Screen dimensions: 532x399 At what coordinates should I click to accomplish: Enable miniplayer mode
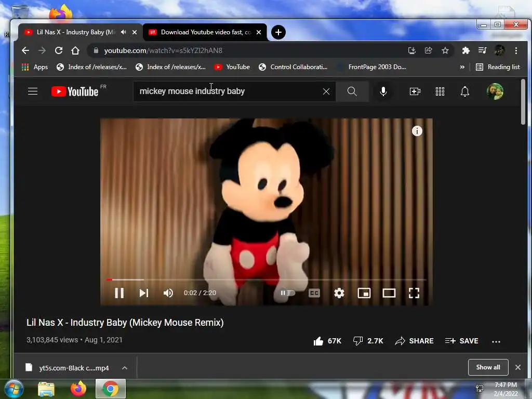[x=364, y=293]
